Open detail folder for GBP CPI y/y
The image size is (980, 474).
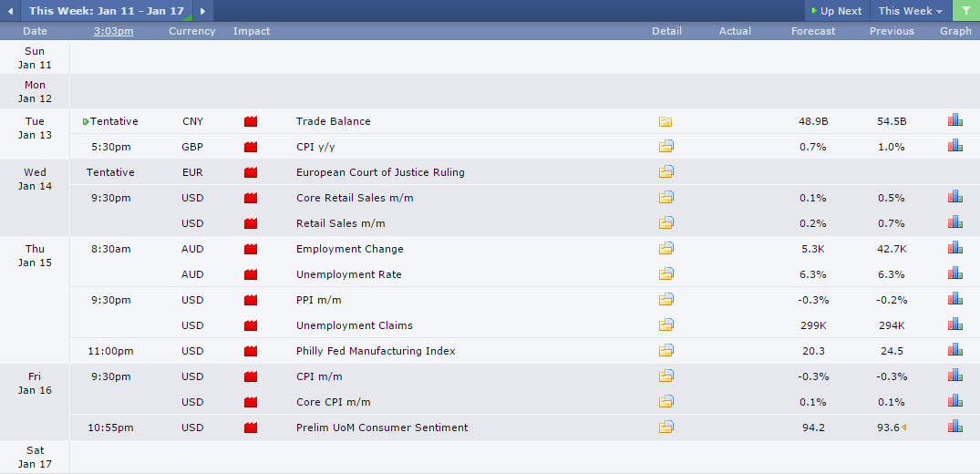tap(665, 147)
